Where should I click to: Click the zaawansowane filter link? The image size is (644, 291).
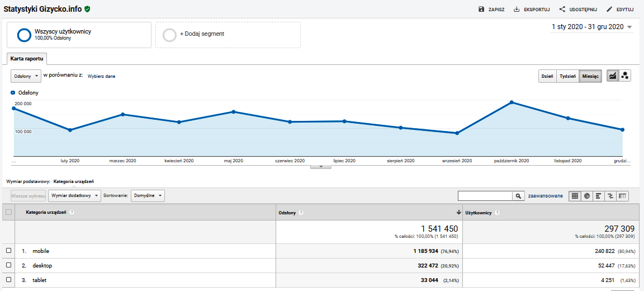coord(545,196)
